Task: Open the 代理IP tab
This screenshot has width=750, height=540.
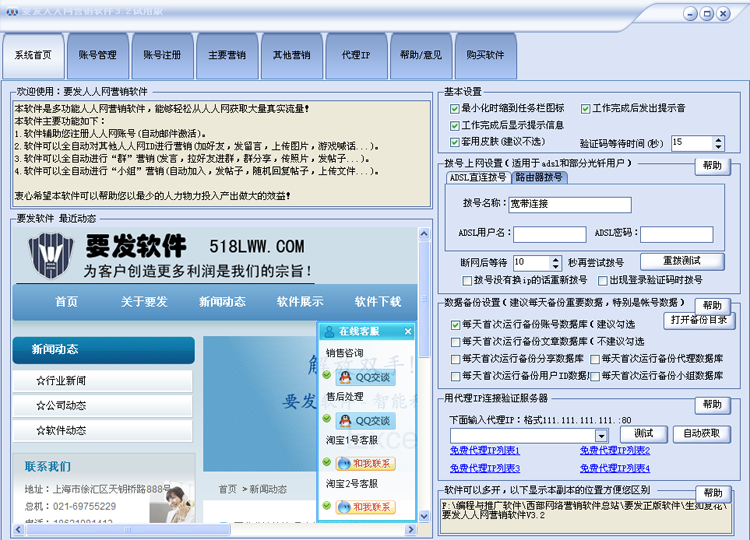Action: 356,55
